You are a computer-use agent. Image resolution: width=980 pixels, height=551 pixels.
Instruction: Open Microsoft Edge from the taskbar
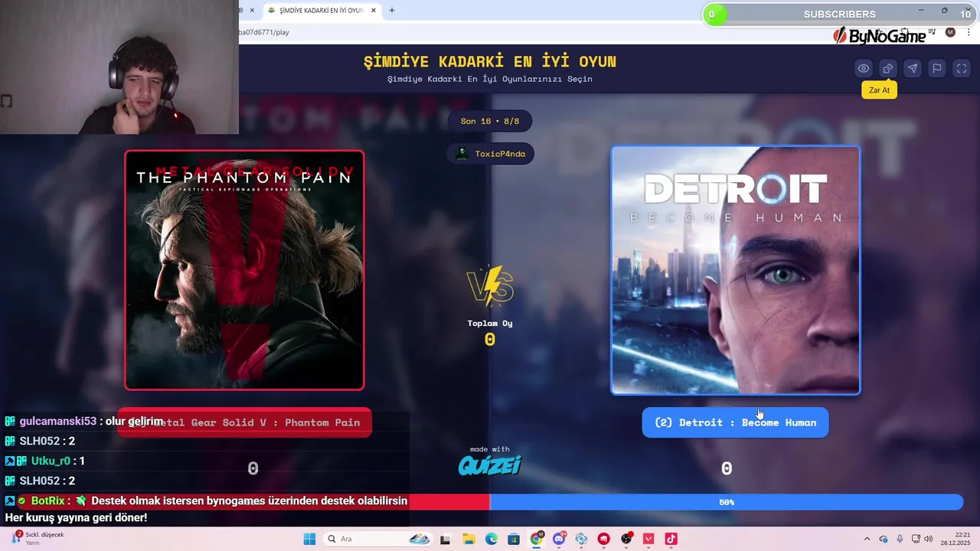click(x=491, y=539)
